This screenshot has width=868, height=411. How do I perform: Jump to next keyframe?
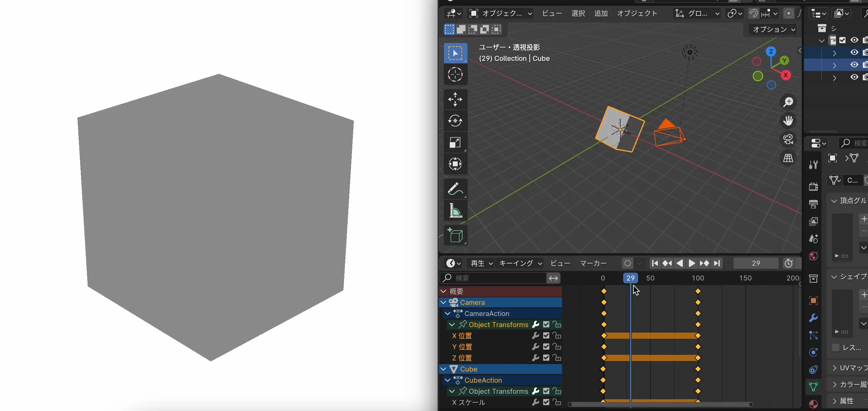(704, 263)
